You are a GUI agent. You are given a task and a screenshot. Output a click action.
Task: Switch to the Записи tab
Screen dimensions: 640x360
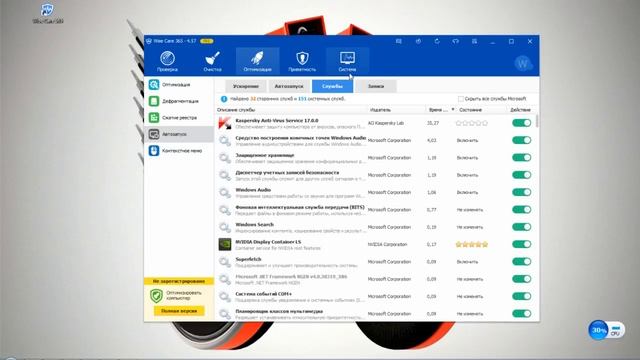[x=376, y=86]
